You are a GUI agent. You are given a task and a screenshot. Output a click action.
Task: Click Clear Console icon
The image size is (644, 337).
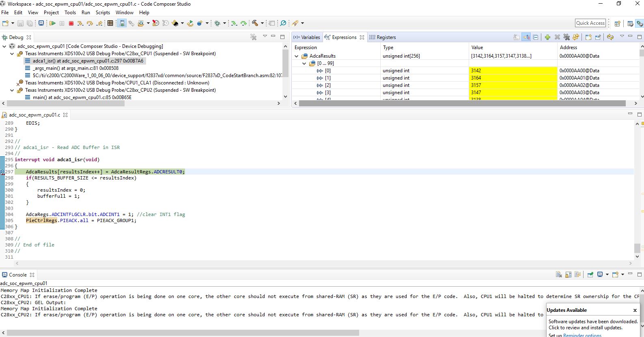click(x=559, y=274)
